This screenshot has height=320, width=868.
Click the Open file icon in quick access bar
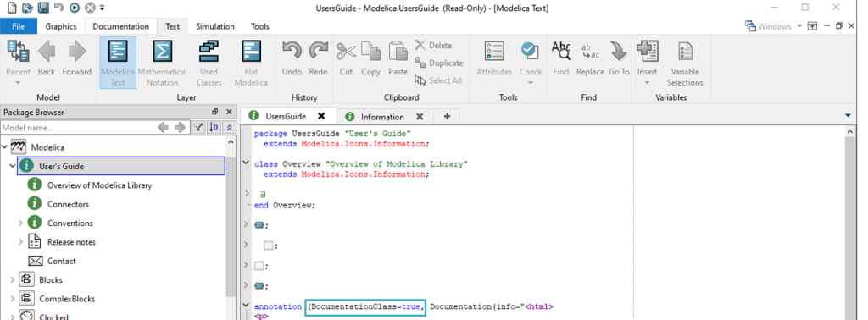(x=27, y=8)
